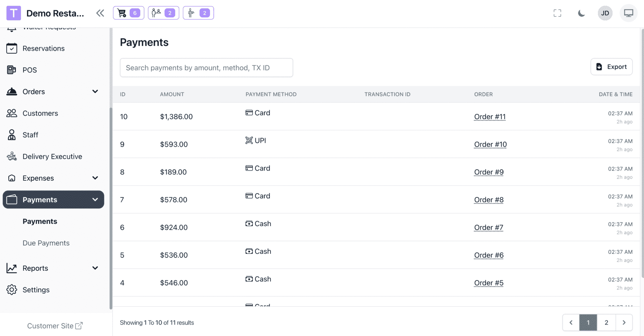Export the payments list

click(x=611, y=67)
